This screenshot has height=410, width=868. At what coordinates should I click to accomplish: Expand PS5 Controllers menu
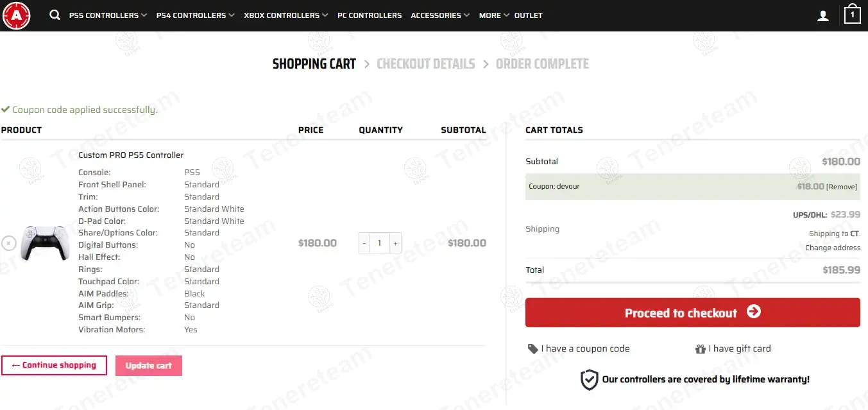coord(108,15)
